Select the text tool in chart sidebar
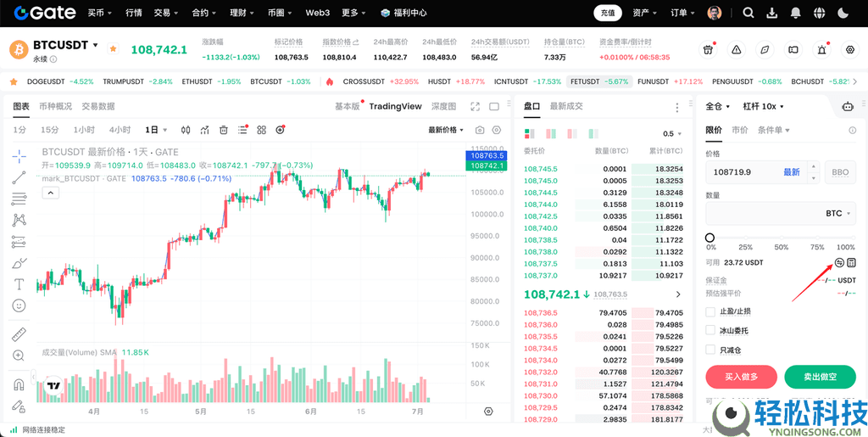Viewport: 868px width, 437px height. tap(19, 284)
